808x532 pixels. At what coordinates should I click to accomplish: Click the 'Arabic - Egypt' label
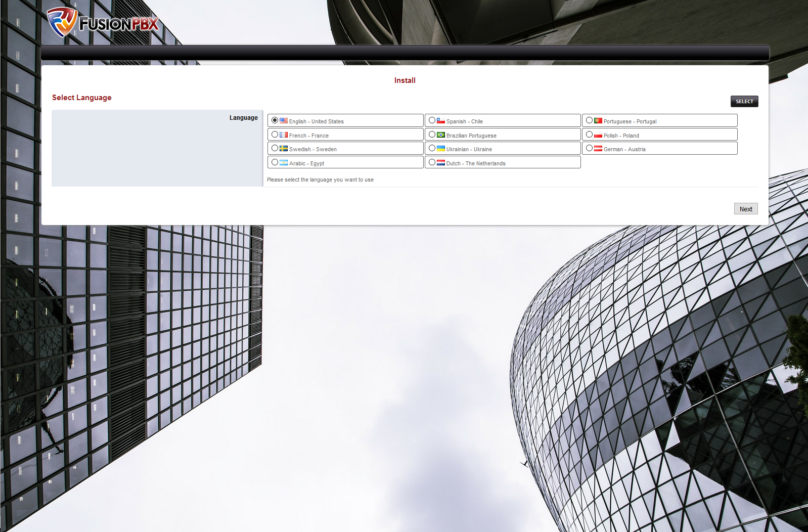pos(307,163)
